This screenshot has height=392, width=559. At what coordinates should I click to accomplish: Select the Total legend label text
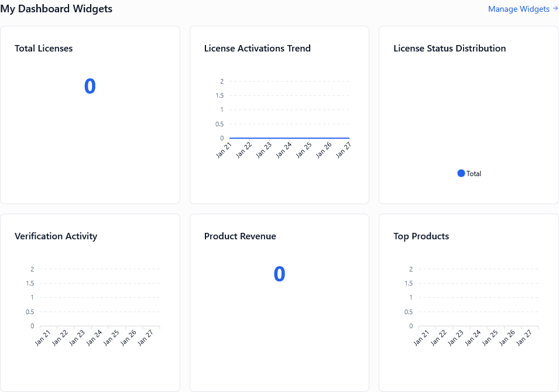(x=474, y=174)
